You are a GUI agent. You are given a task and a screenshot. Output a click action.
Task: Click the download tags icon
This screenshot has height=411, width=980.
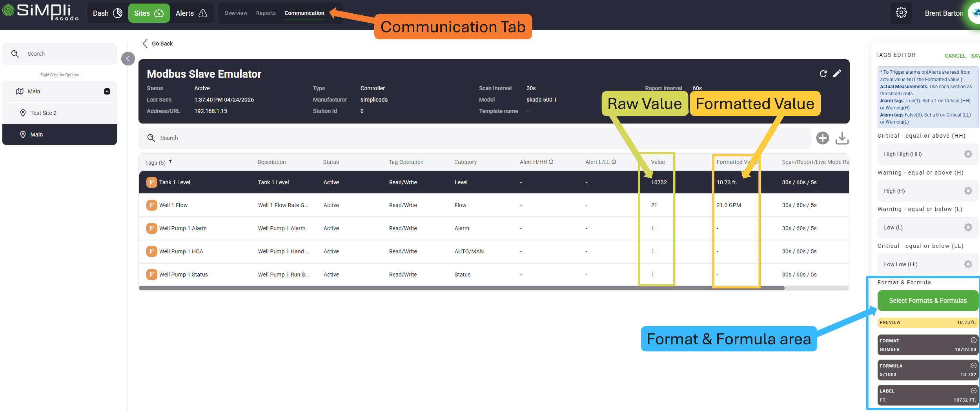point(842,138)
